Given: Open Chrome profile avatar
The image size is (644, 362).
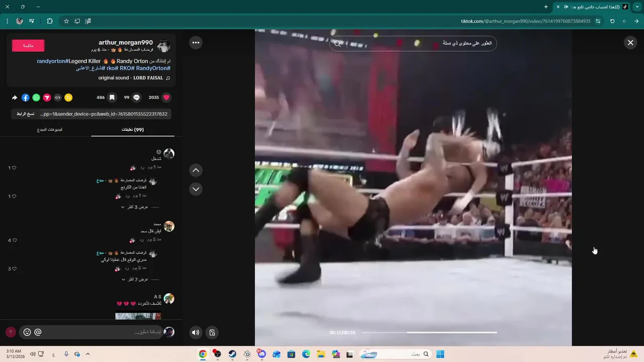Looking at the screenshot, I should point(20,21).
